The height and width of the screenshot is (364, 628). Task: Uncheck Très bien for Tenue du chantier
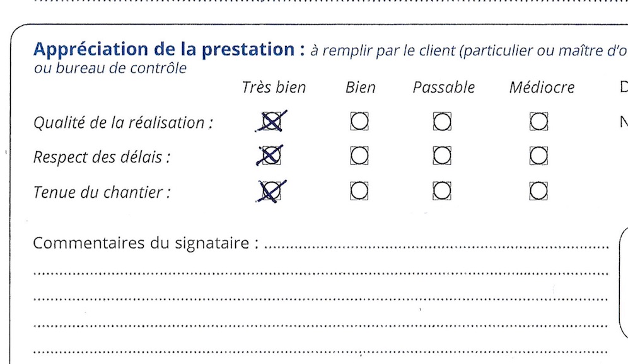click(x=272, y=191)
